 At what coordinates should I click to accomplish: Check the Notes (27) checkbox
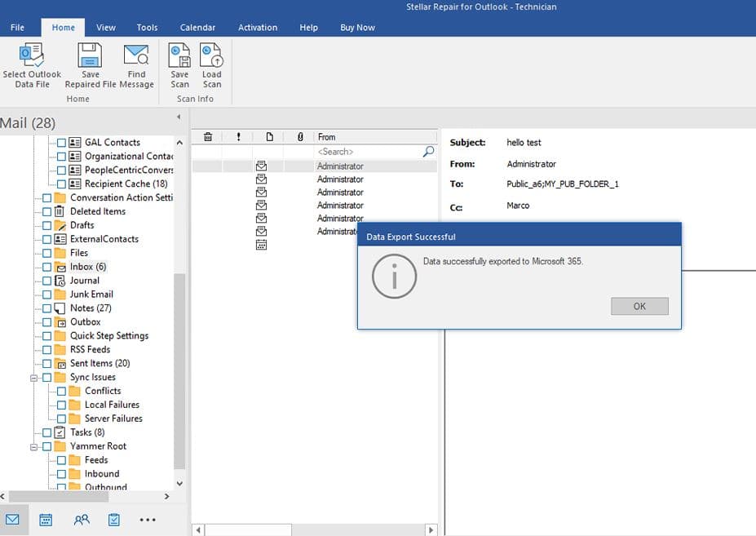pyautogui.click(x=46, y=308)
